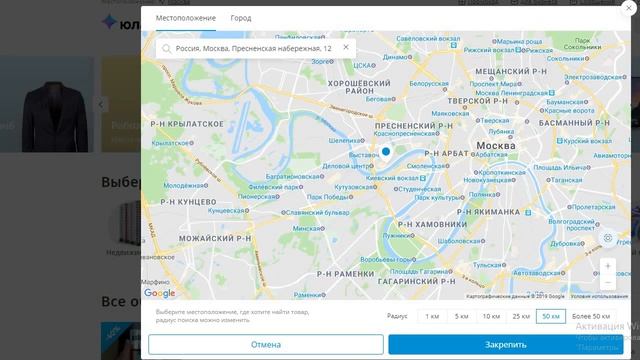Click ПРЕСНЕНСКИЙ Р-Н district label
This screenshot has height=360, width=640.
[414, 126]
